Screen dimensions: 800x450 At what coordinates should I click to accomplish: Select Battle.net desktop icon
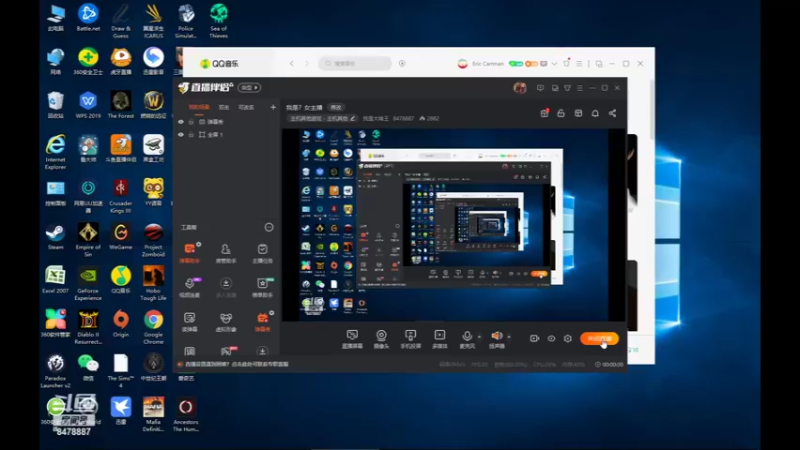click(x=88, y=18)
